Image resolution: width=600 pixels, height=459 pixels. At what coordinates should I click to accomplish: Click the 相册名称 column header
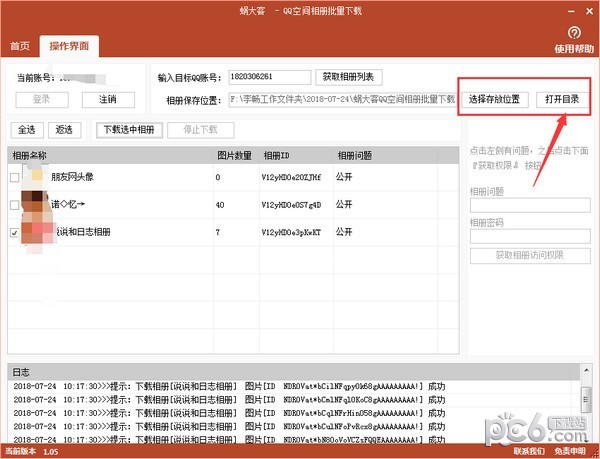pyautogui.click(x=110, y=155)
